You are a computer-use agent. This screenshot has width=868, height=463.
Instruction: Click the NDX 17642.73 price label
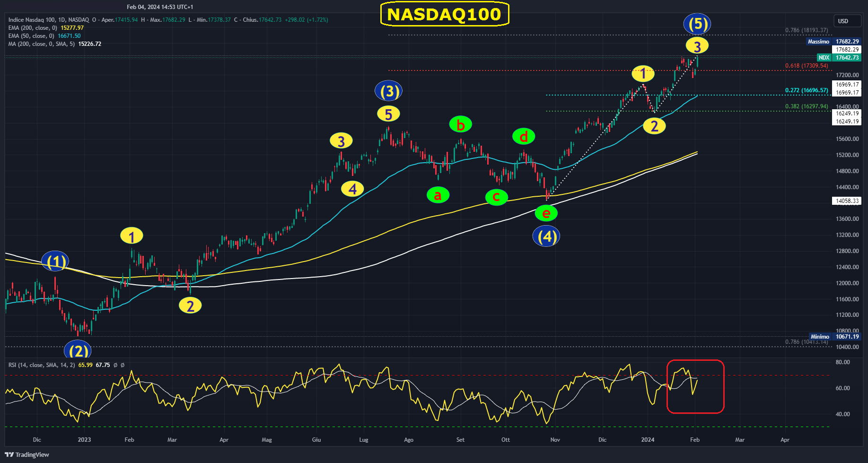pyautogui.click(x=839, y=58)
